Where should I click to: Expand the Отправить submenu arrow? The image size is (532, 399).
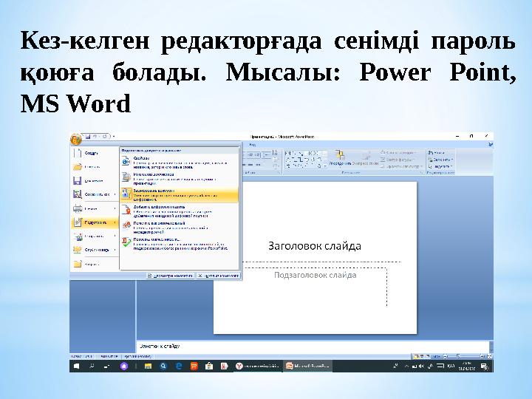click(x=115, y=236)
